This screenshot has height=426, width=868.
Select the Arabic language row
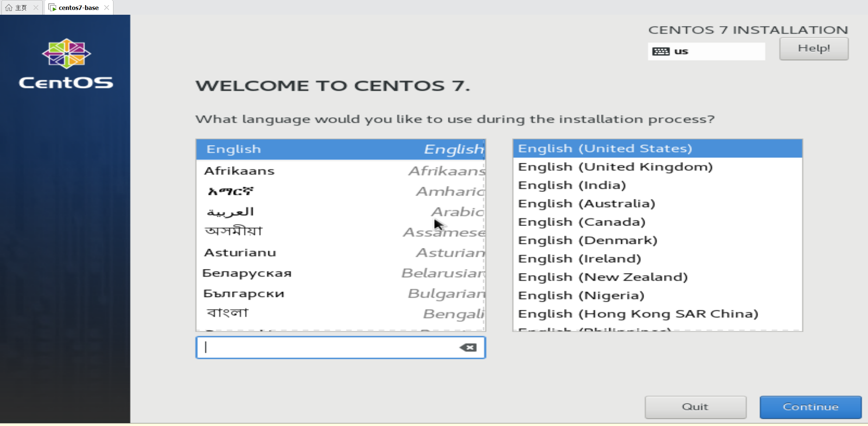(x=341, y=212)
